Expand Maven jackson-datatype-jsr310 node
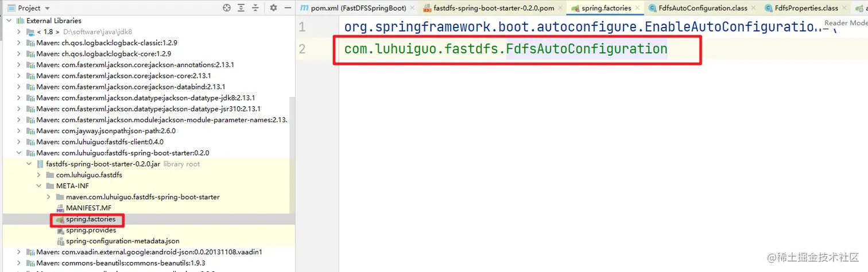 20,108
